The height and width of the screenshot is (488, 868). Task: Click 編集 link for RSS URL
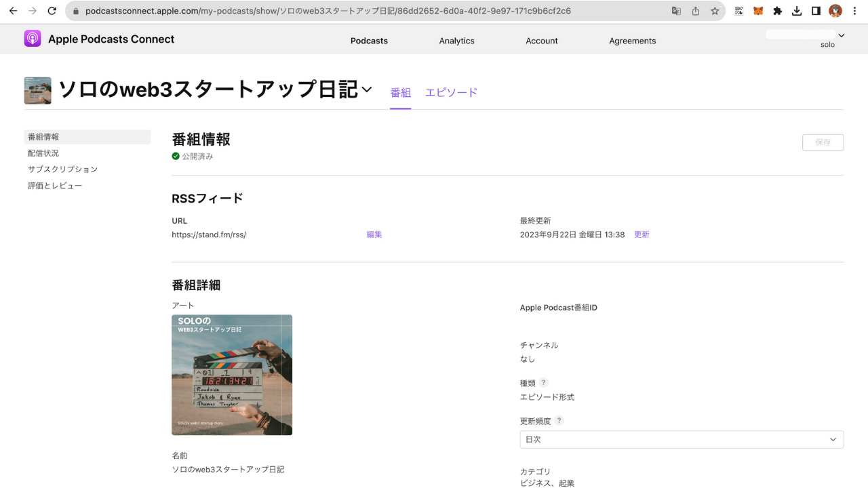tap(374, 235)
